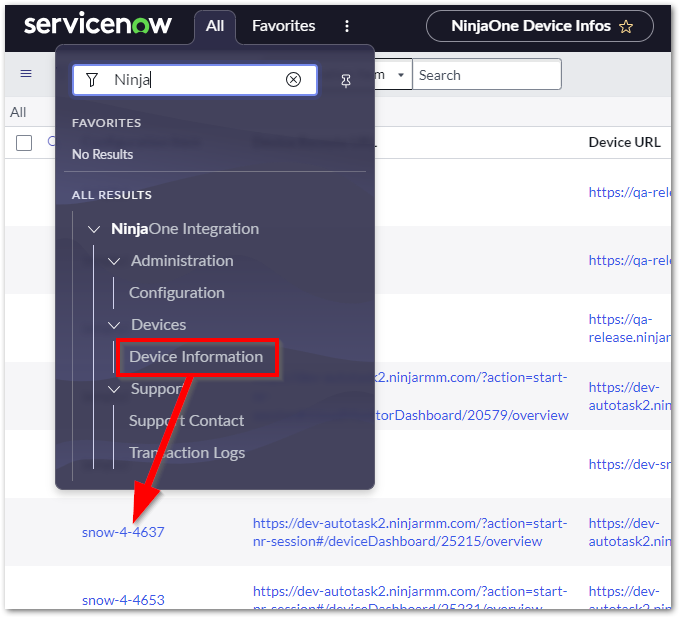The image size is (680, 618).
Task: Click the filter funnel icon in navigator
Action: (x=92, y=80)
